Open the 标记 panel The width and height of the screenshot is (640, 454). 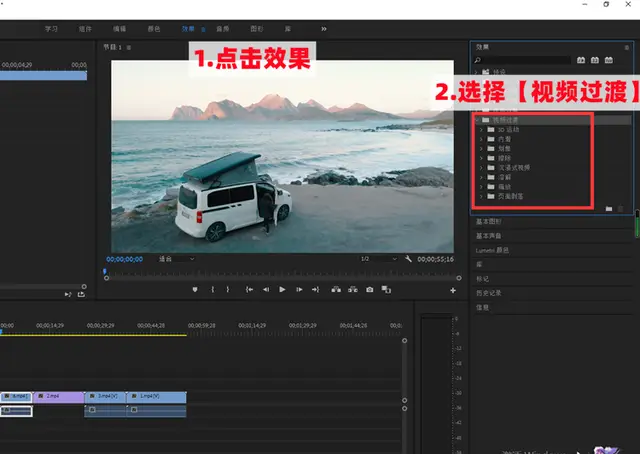pyautogui.click(x=482, y=279)
